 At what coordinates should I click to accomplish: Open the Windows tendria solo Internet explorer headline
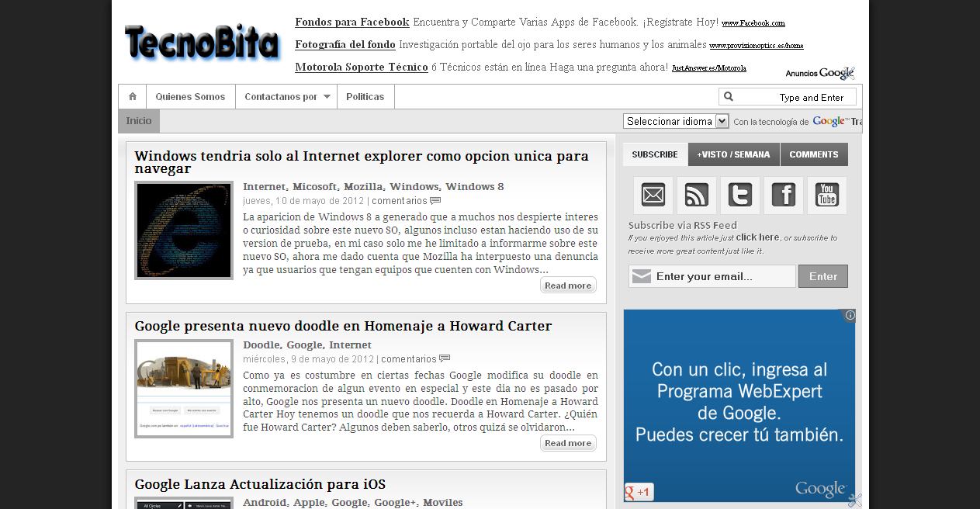362,162
